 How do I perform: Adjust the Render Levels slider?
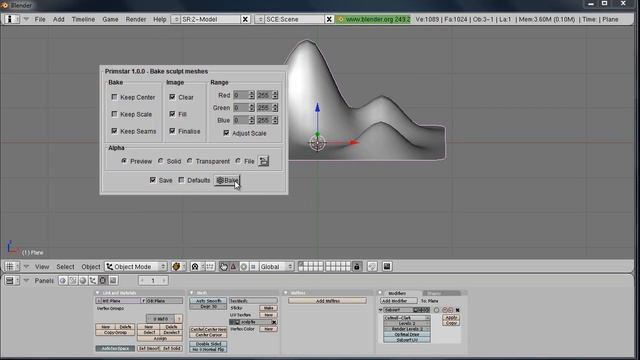(x=407, y=329)
